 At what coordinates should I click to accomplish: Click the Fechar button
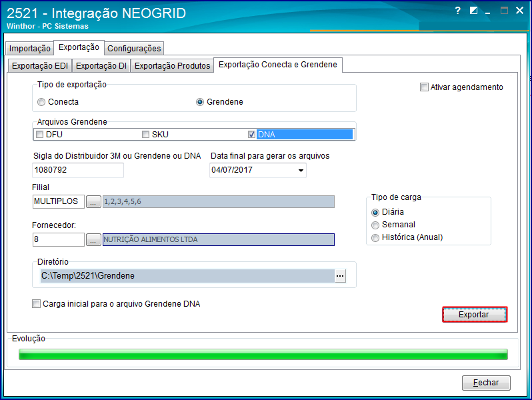point(486,383)
